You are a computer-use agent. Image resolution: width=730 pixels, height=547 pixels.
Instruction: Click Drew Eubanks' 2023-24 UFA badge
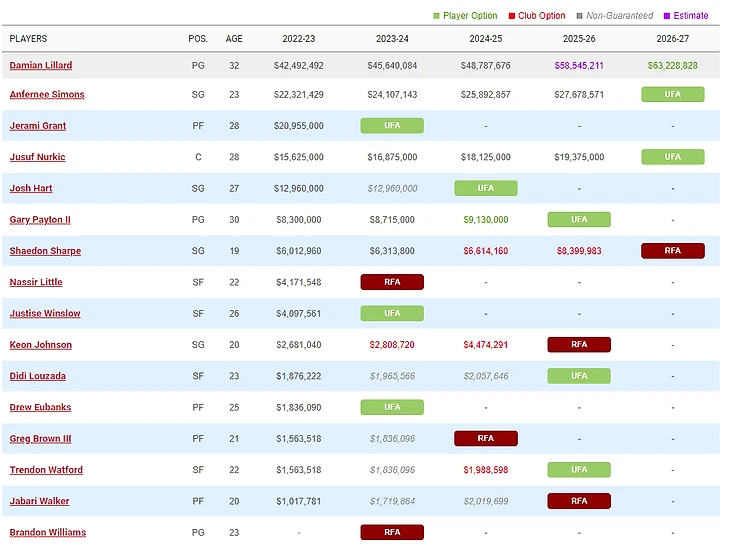coord(392,407)
